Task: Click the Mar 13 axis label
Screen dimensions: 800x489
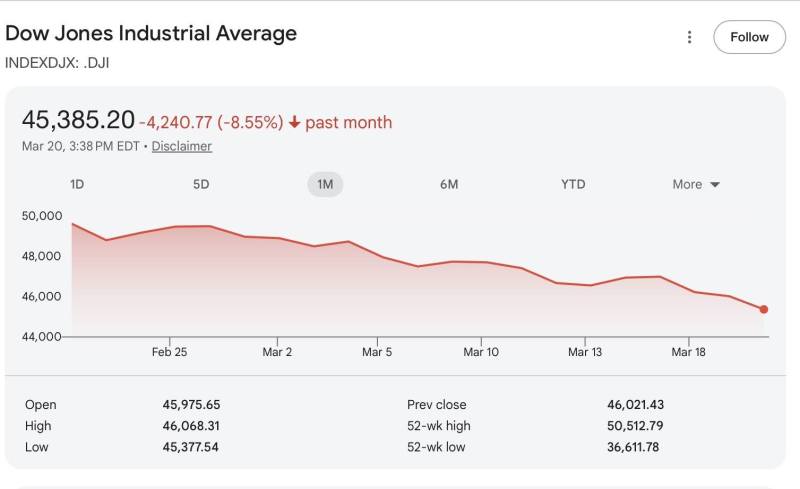Action: (x=585, y=352)
